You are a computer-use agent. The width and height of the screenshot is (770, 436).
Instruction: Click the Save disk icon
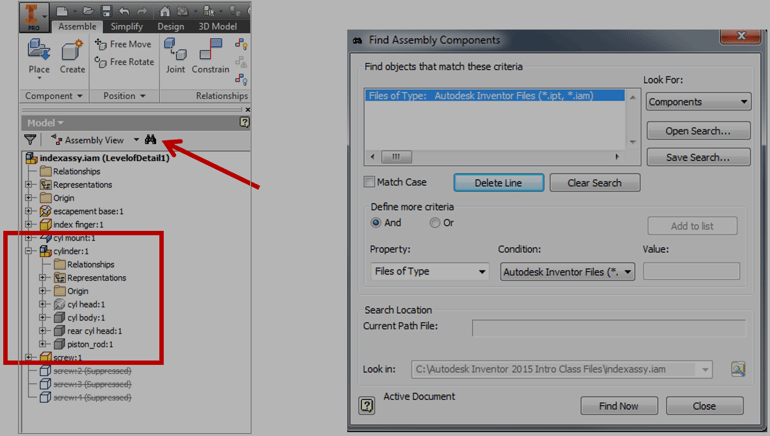point(106,11)
